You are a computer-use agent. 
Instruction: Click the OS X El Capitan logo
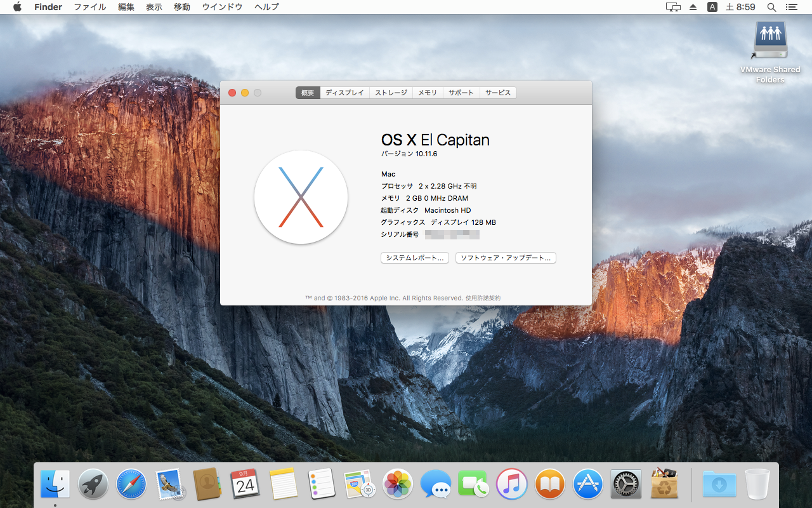pos(301,197)
